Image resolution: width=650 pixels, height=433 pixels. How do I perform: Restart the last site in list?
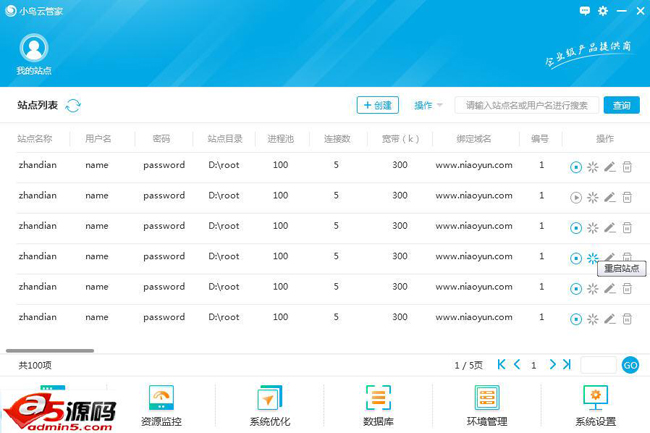pyautogui.click(x=593, y=319)
